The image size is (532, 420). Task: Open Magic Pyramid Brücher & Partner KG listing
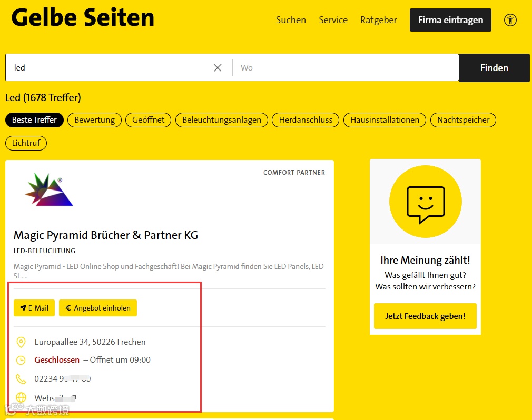point(106,235)
